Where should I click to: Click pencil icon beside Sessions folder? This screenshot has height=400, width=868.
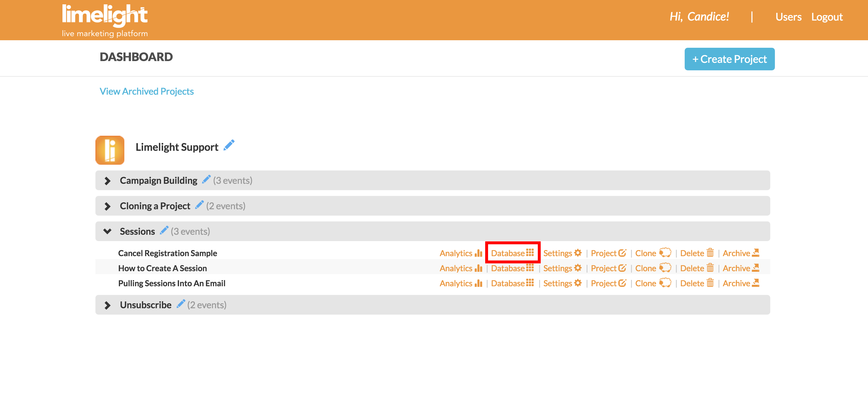(164, 230)
